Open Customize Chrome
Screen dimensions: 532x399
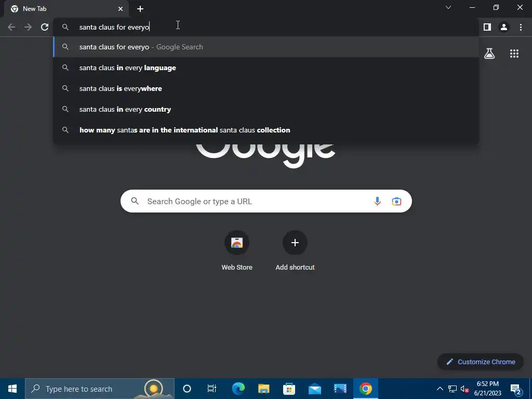pyautogui.click(x=481, y=362)
